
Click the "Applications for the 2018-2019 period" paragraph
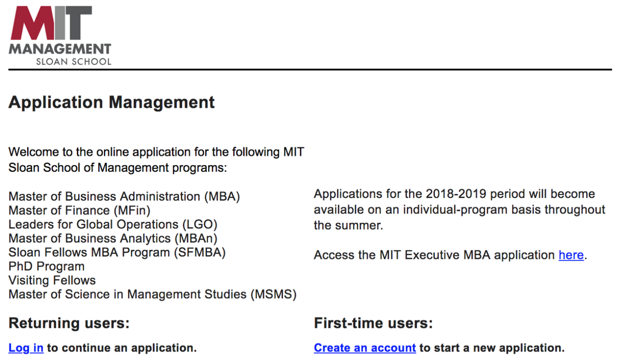pyautogui.click(x=459, y=209)
